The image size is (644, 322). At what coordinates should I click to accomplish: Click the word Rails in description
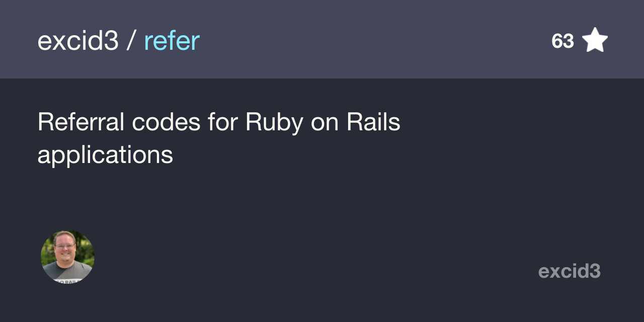coord(374,122)
